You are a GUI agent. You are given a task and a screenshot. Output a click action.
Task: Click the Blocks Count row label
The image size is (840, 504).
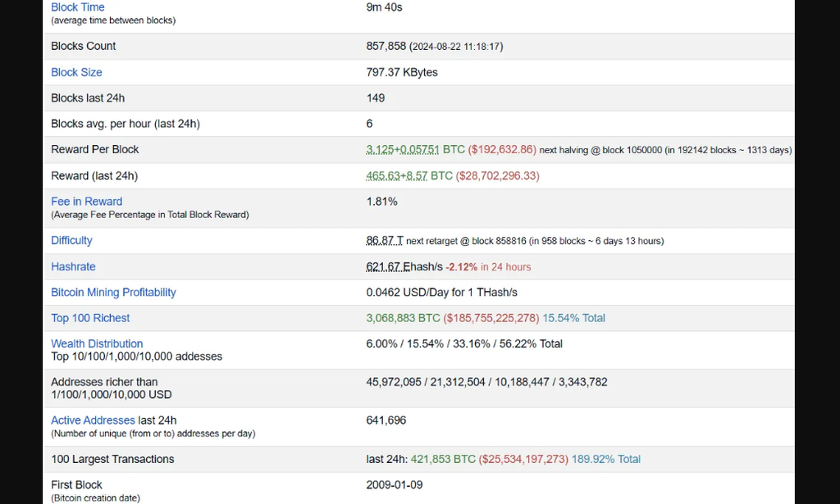pos(84,46)
